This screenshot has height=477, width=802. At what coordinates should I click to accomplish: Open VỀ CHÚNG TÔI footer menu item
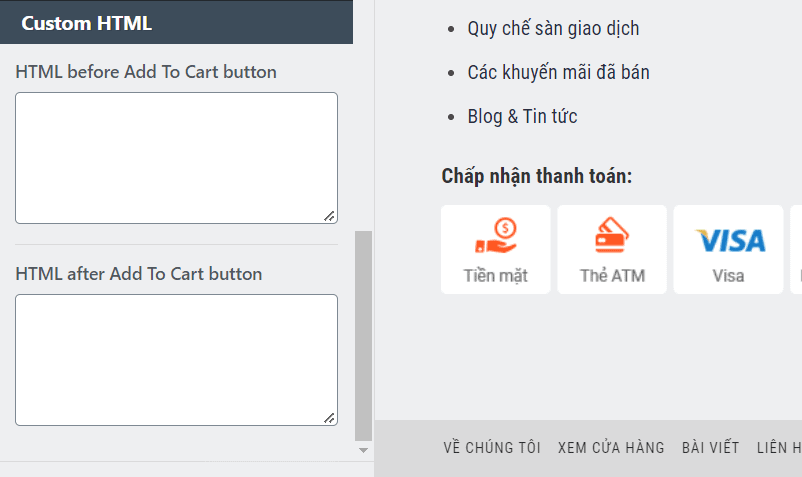click(x=492, y=448)
